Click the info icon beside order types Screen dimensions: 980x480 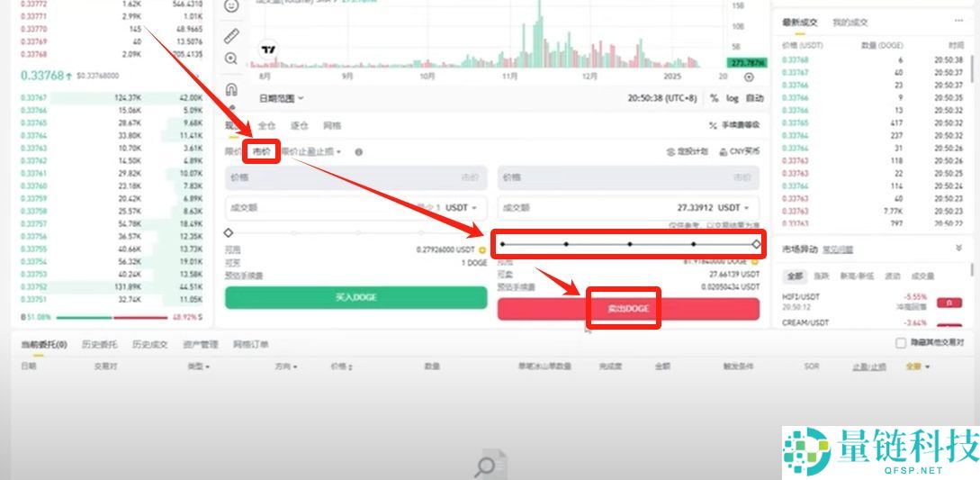click(x=359, y=152)
